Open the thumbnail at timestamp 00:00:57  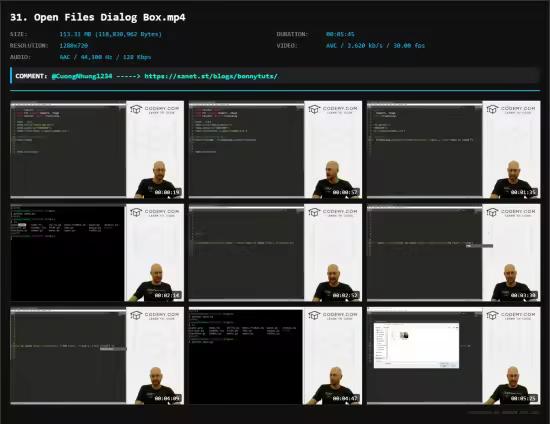tap(275, 149)
